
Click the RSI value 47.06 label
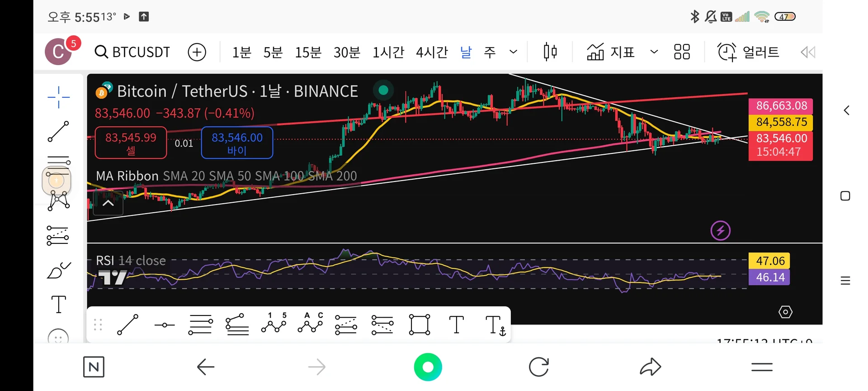[769, 261]
